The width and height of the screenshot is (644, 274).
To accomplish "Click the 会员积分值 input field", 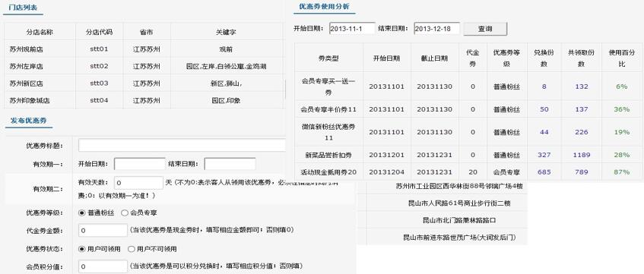I will pos(103,266).
